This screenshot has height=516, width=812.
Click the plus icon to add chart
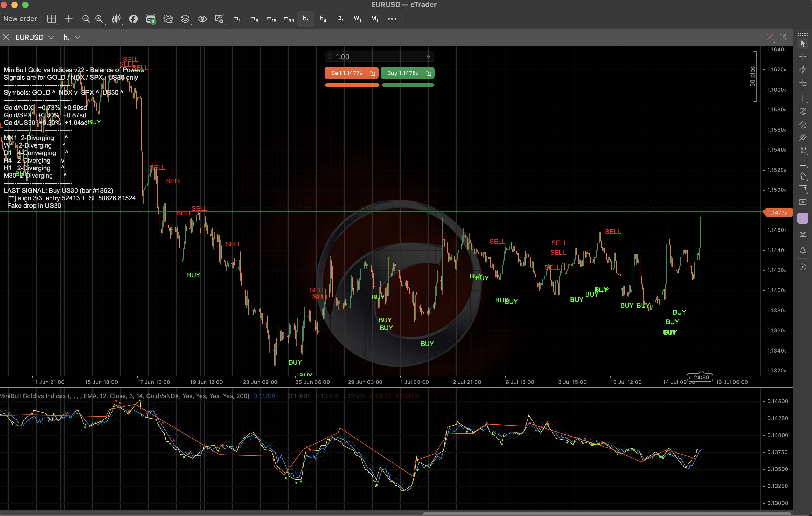point(69,19)
